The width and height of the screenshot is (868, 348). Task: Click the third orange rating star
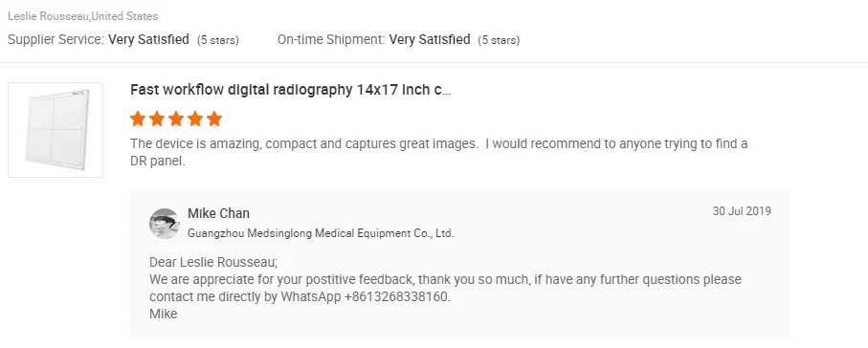[x=176, y=119]
